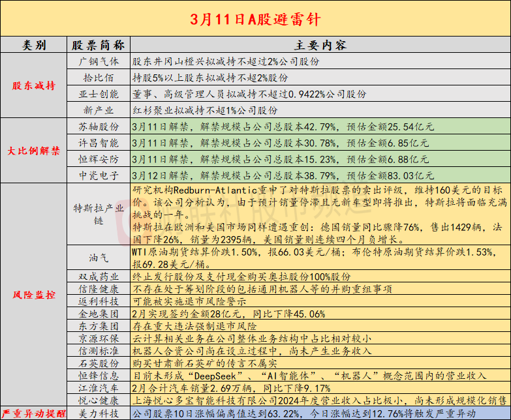The height and width of the screenshot is (420, 511).
Task: Click '可能被实施退市风险警示' text
Action: (189, 301)
